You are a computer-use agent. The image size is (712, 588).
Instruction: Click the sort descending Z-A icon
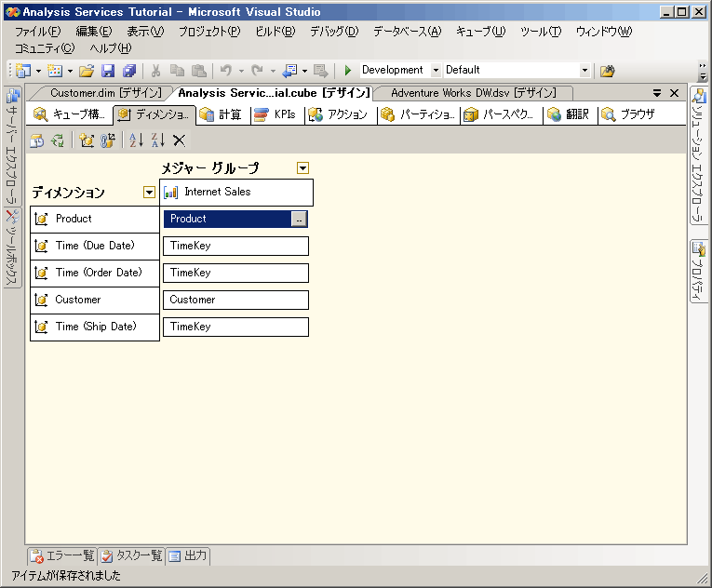(158, 140)
